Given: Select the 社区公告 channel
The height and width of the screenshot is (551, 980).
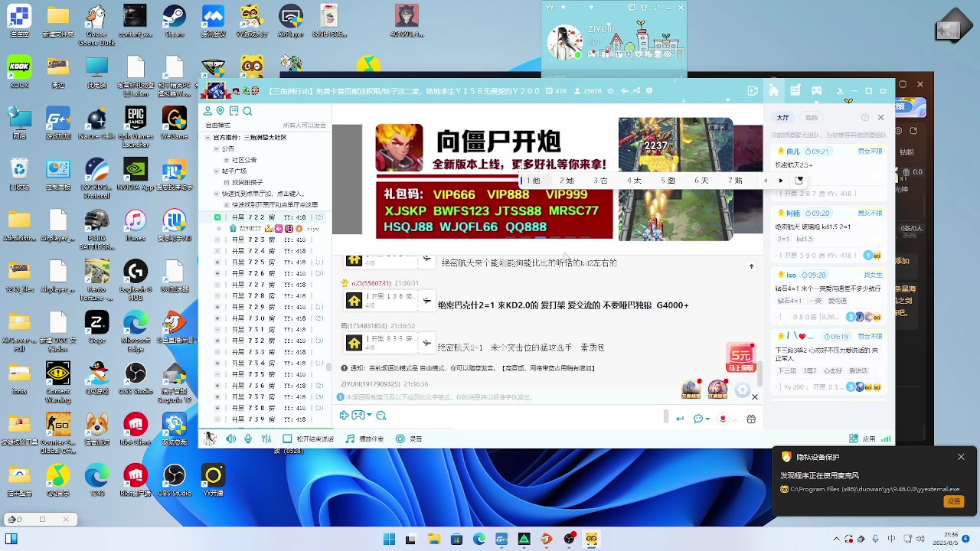Looking at the screenshot, I should [245, 160].
